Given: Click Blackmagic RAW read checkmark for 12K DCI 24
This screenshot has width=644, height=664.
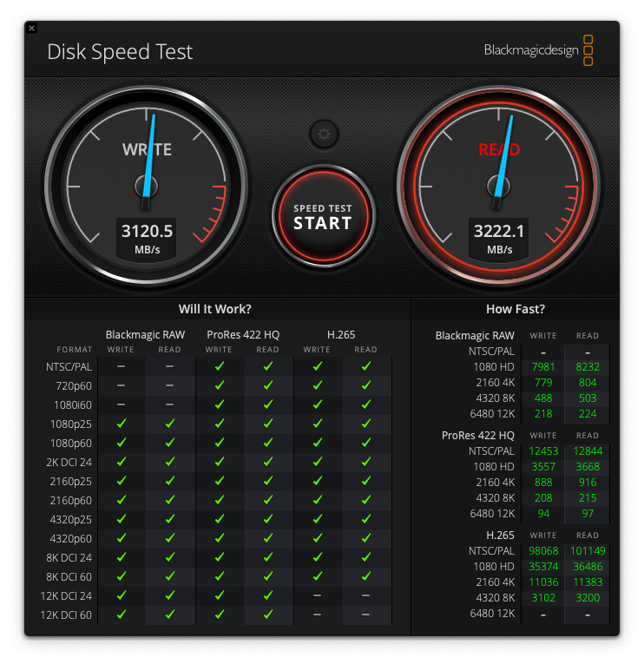Looking at the screenshot, I should tap(170, 595).
